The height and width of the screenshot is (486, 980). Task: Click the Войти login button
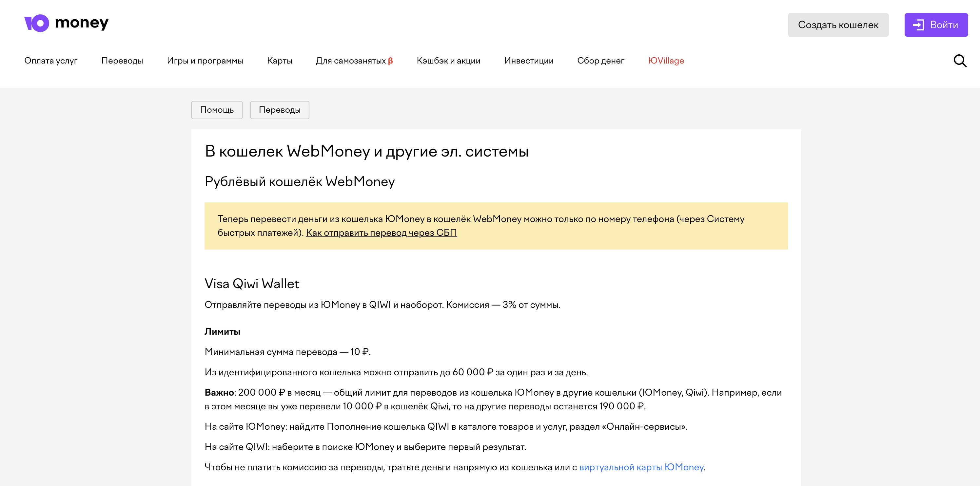pyautogui.click(x=936, y=25)
